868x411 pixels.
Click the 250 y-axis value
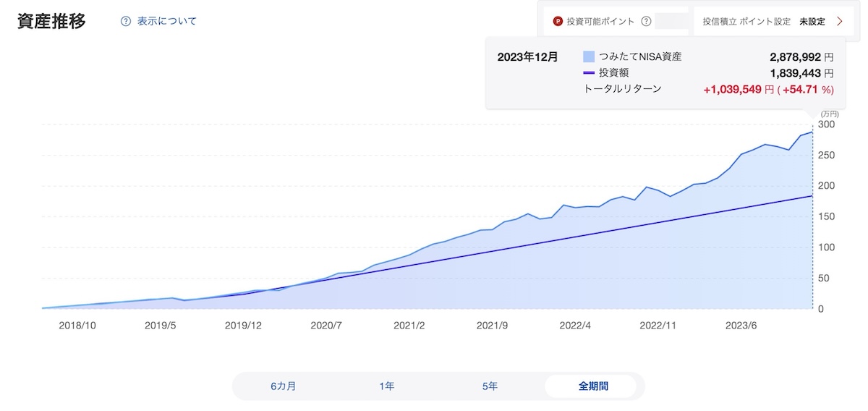(x=827, y=155)
